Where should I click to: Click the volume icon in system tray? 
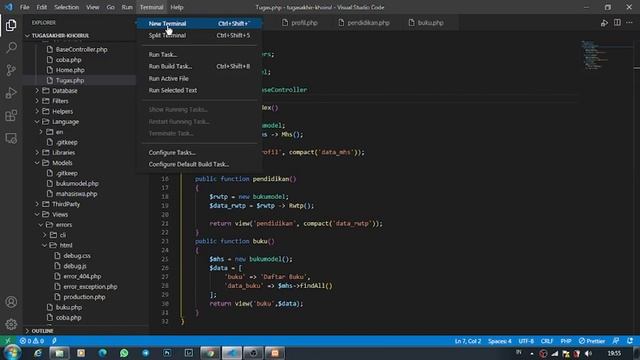[x=588, y=353]
